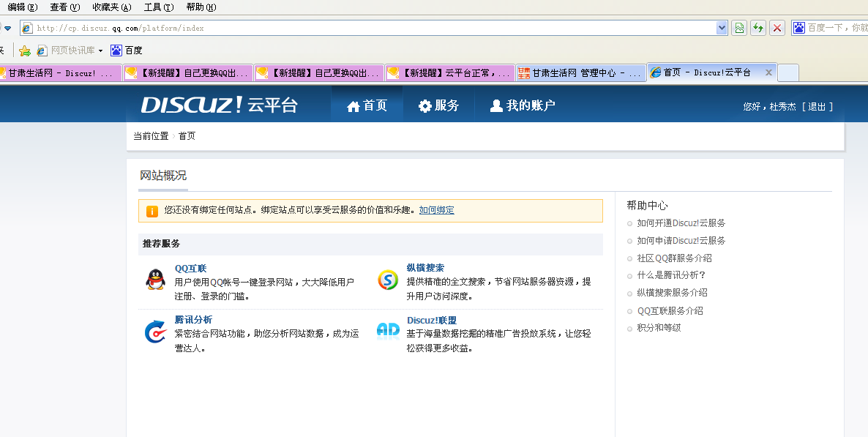Click the 百度 favorites bar link
The width and height of the screenshot is (868, 437).
133,51
